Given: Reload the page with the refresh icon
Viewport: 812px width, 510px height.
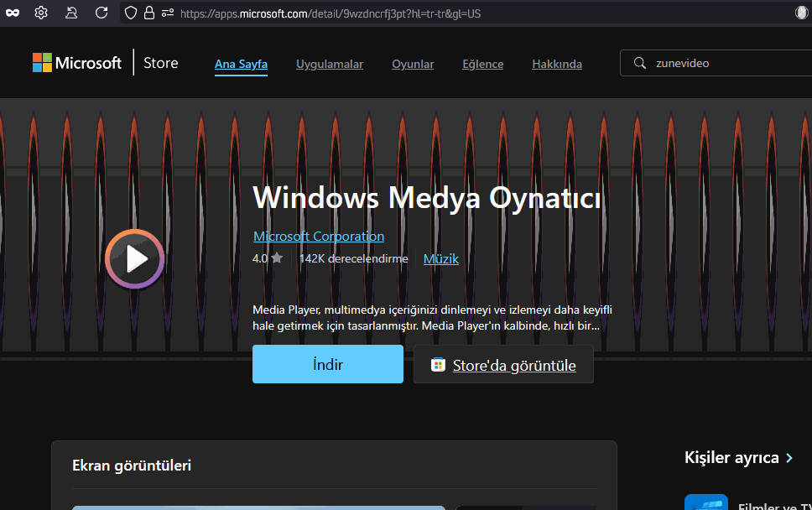Looking at the screenshot, I should coord(101,13).
